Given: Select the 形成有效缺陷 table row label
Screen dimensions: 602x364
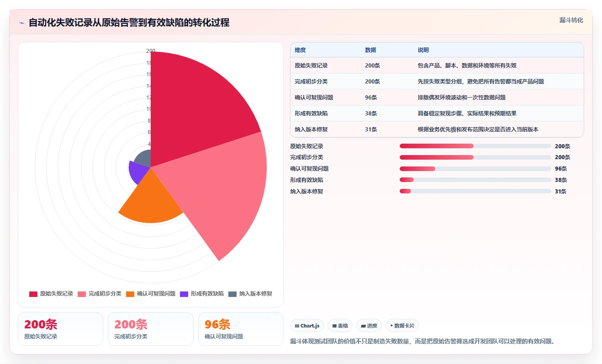Looking at the screenshot, I should point(311,114).
